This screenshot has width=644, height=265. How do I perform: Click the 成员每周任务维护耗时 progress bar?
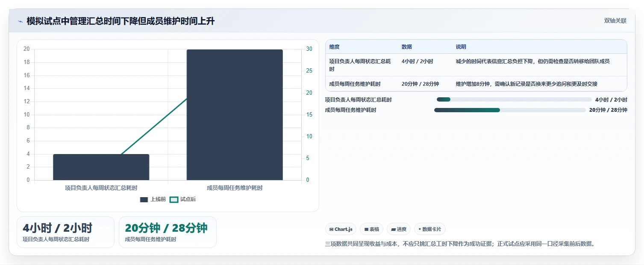click(x=510, y=110)
